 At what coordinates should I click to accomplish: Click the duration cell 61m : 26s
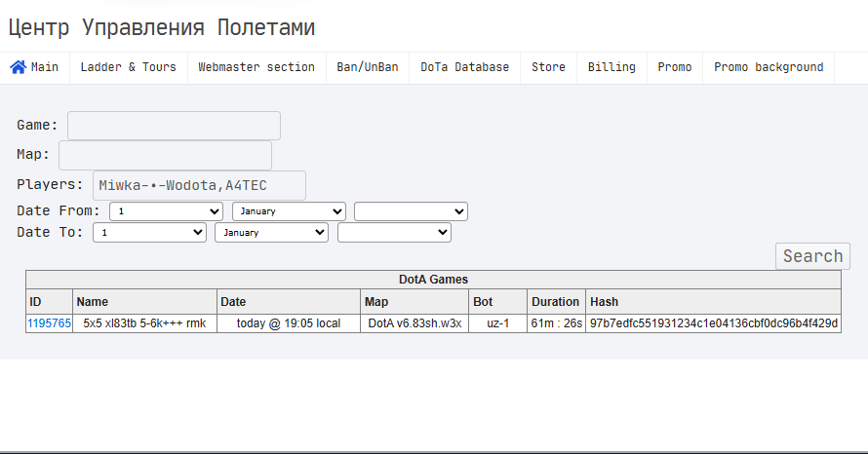(556, 323)
